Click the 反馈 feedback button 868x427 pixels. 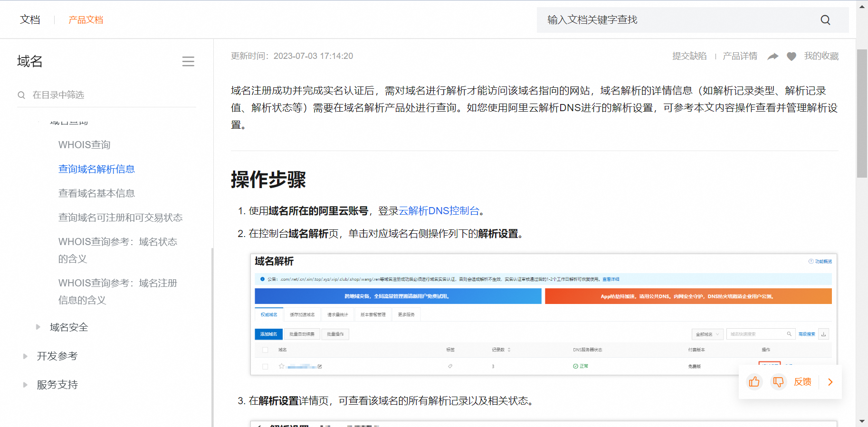tap(802, 382)
